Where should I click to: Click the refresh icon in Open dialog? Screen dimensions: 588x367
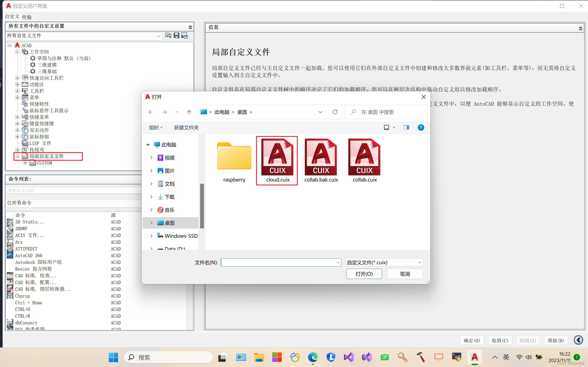tap(335, 112)
